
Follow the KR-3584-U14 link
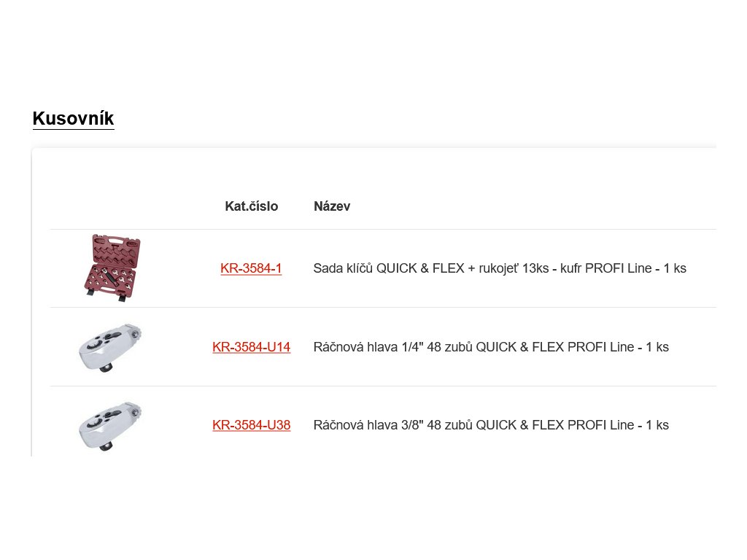(x=251, y=347)
